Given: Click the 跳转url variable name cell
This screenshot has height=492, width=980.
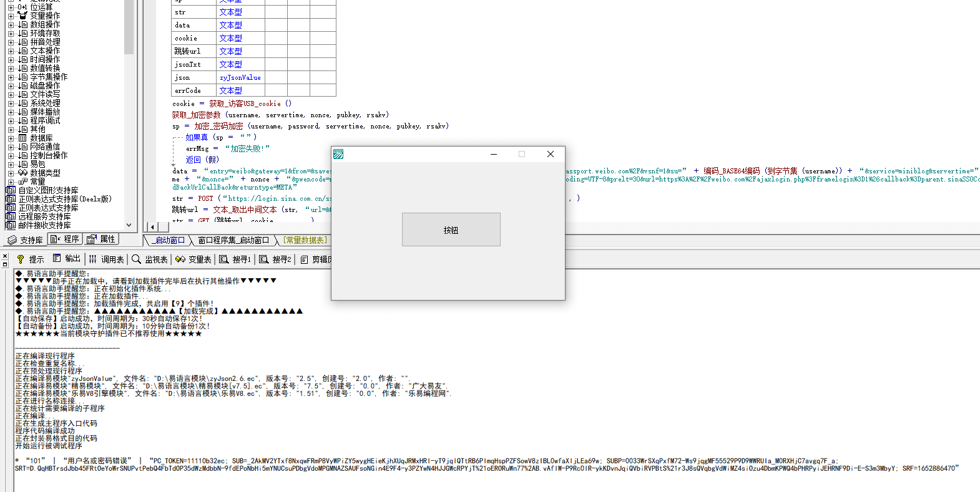Looking at the screenshot, I should point(194,51).
